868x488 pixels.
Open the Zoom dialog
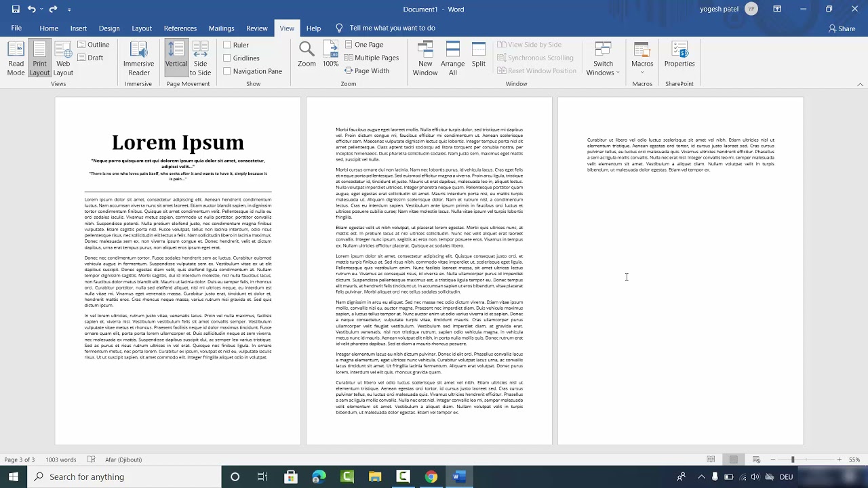point(307,55)
